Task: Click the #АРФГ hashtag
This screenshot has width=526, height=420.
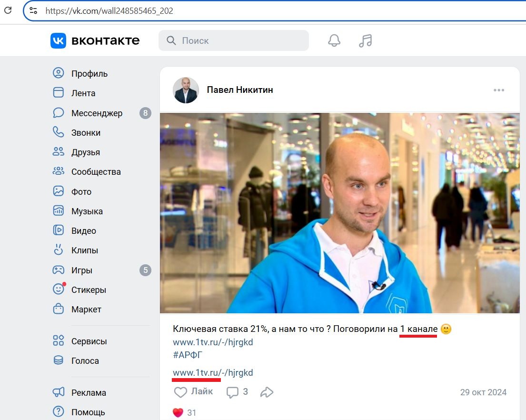Action: point(188,355)
